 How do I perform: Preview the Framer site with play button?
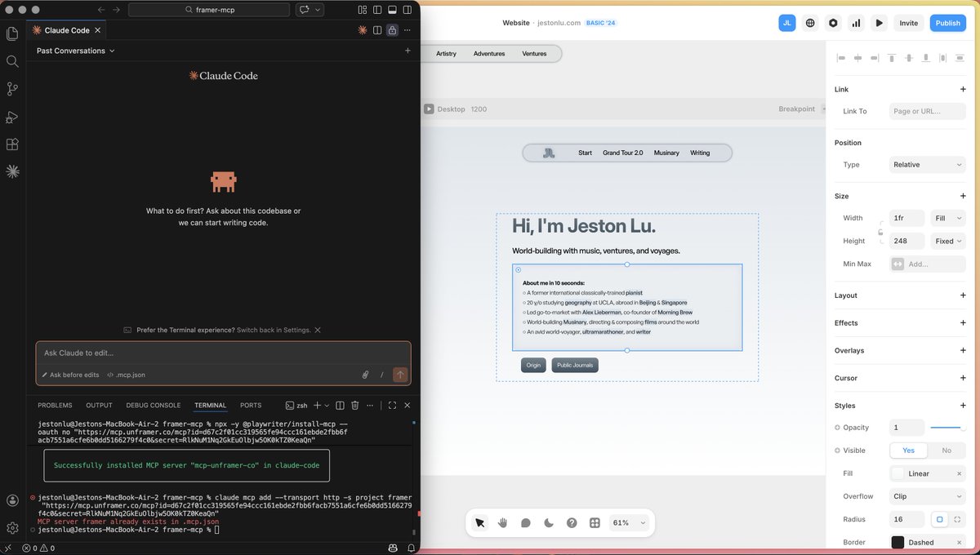point(879,23)
